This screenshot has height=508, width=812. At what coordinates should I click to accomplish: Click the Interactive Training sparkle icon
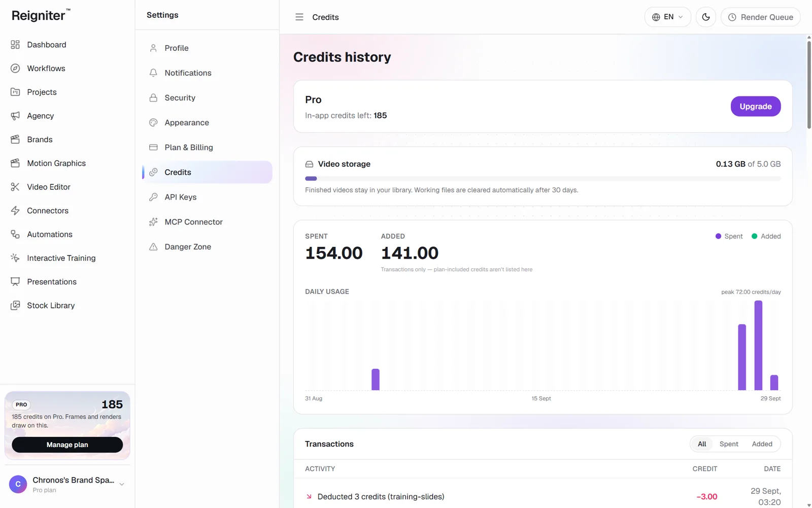coord(15,258)
